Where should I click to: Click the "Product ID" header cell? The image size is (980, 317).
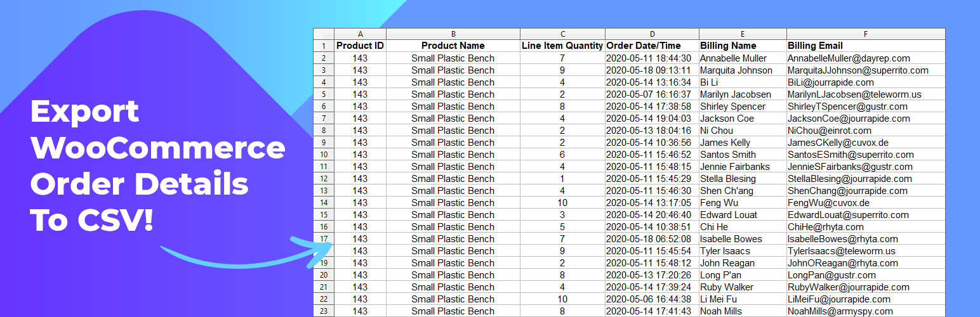point(360,46)
